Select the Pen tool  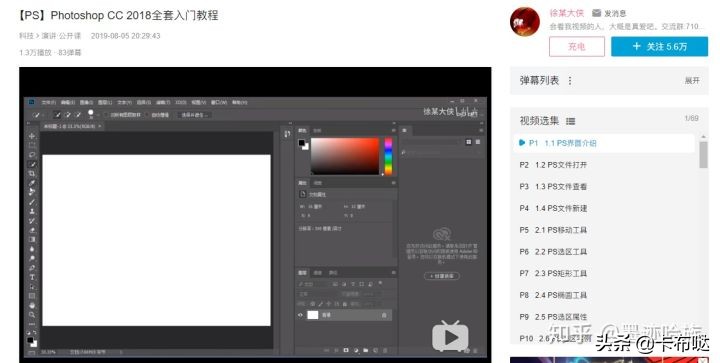(x=32, y=268)
